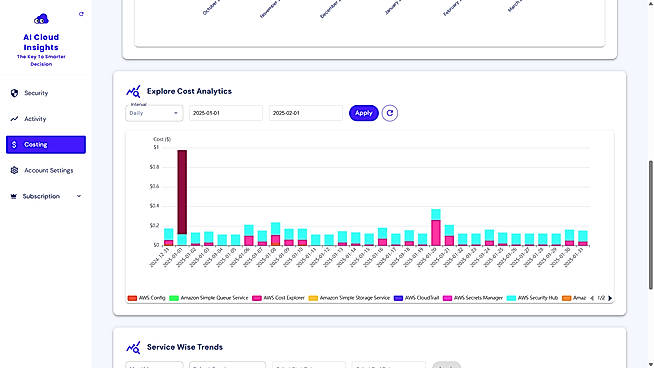Go to previous legend page arrow
654x368 pixels.
(592, 298)
